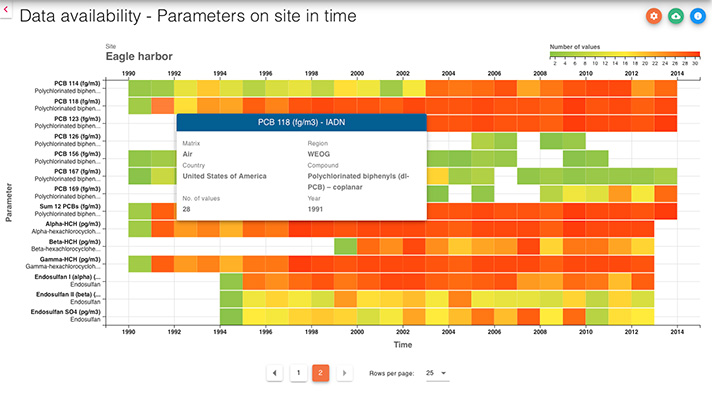This screenshot has width=712, height=397.
Task: Select page 2 in pagination
Action: coord(321,373)
